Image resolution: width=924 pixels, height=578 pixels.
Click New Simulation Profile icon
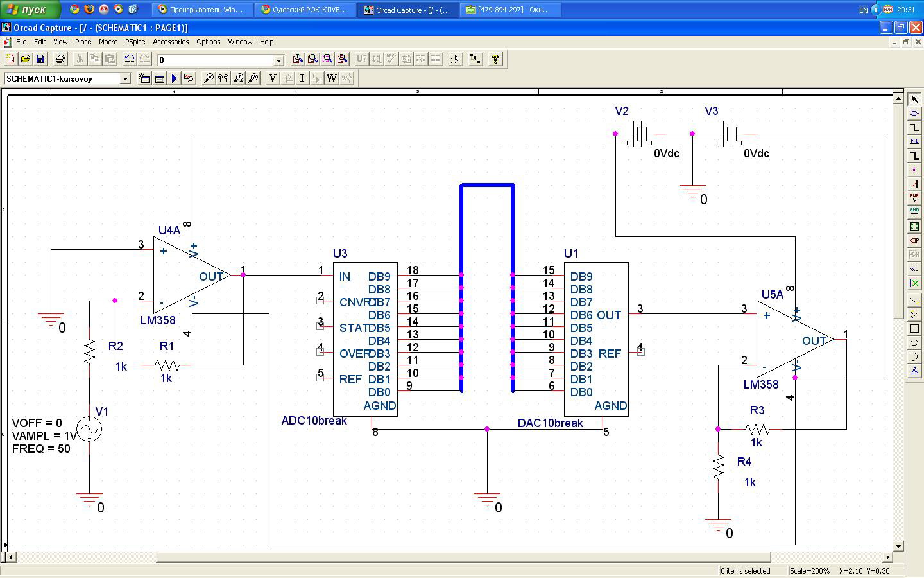click(x=144, y=78)
